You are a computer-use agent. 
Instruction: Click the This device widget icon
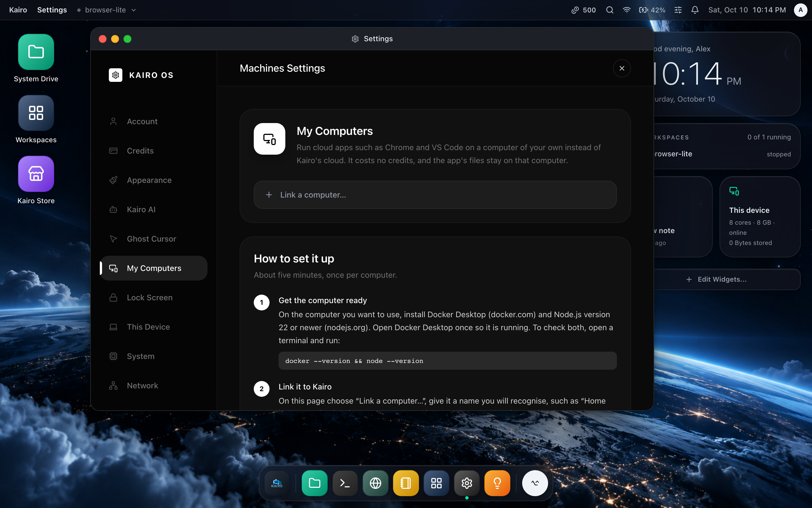click(734, 191)
